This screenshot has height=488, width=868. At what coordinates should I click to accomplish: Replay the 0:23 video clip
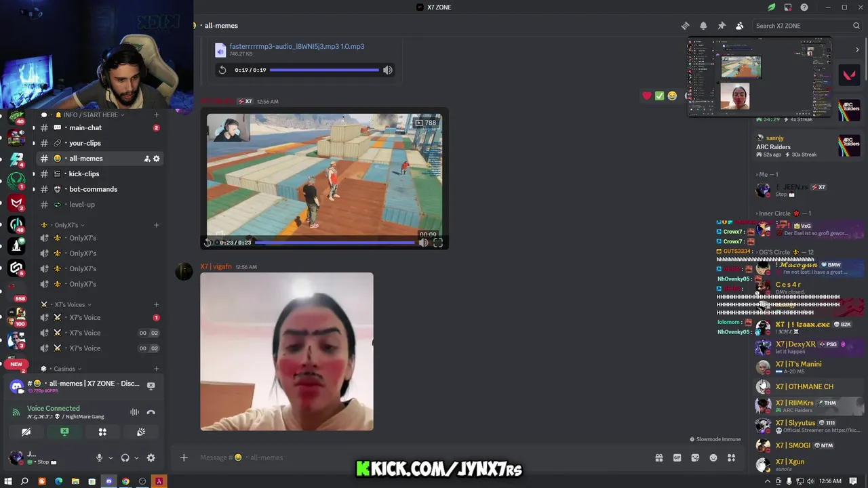208,243
